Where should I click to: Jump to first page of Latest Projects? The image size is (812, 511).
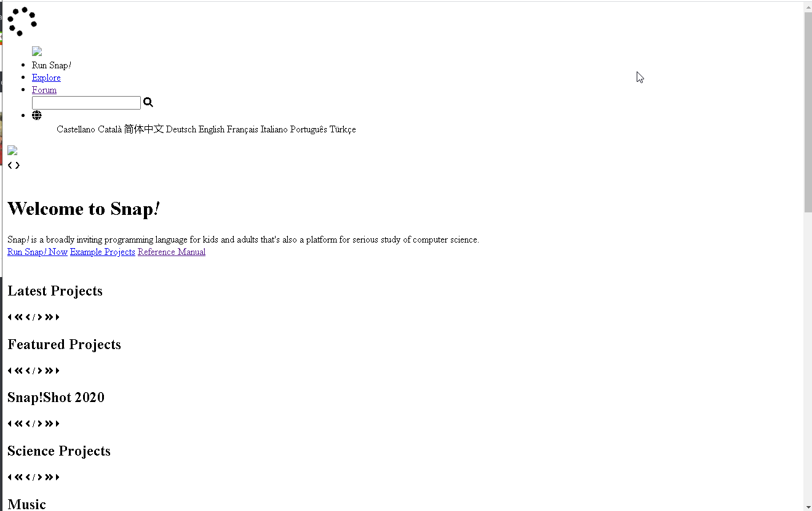(18, 317)
